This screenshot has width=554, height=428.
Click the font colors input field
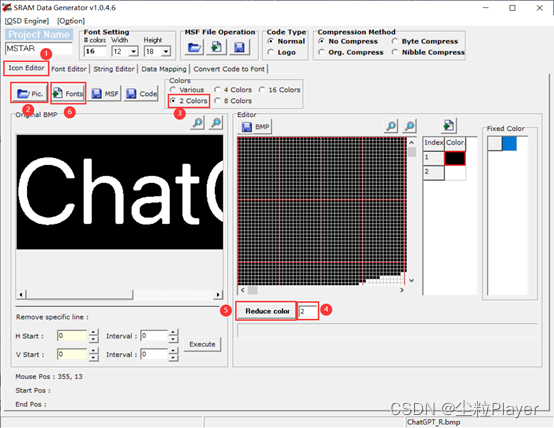pyautogui.click(x=95, y=52)
